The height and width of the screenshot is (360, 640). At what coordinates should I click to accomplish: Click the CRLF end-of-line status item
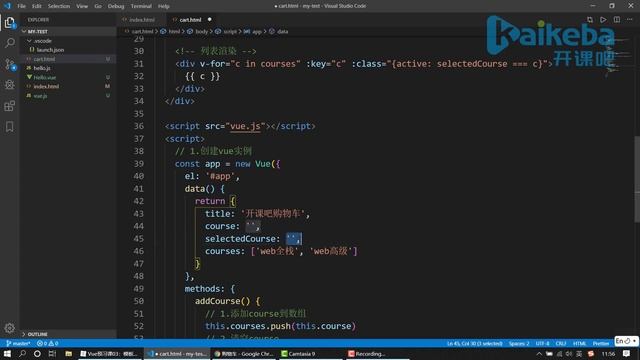pyautogui.click(x=561, y=344)
